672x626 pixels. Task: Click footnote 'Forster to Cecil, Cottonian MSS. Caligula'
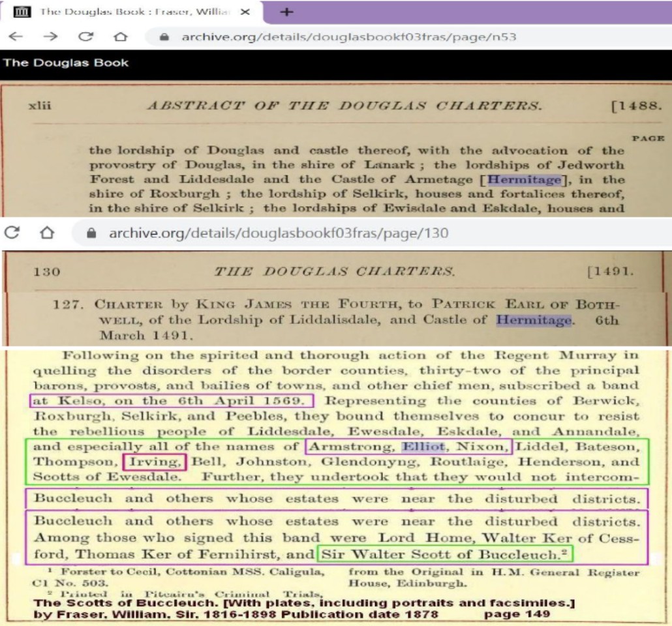(x=192, y=572)
